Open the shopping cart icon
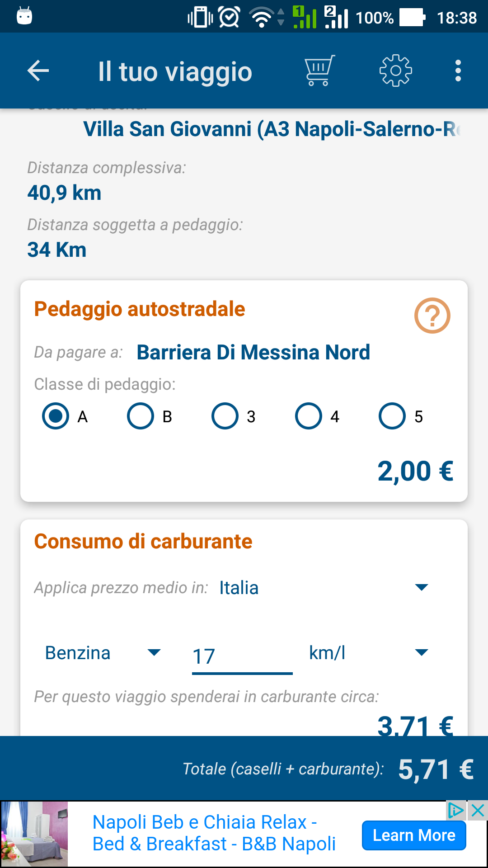This screenshot has width=488, height=868. point(319,71)
